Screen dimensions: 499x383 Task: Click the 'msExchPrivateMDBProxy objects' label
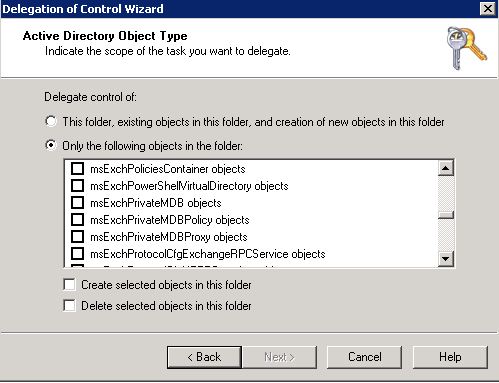(x=169, y=237)
